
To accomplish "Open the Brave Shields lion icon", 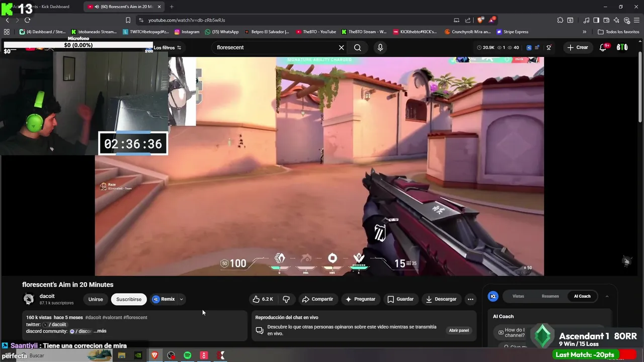I will click(480, 20).
